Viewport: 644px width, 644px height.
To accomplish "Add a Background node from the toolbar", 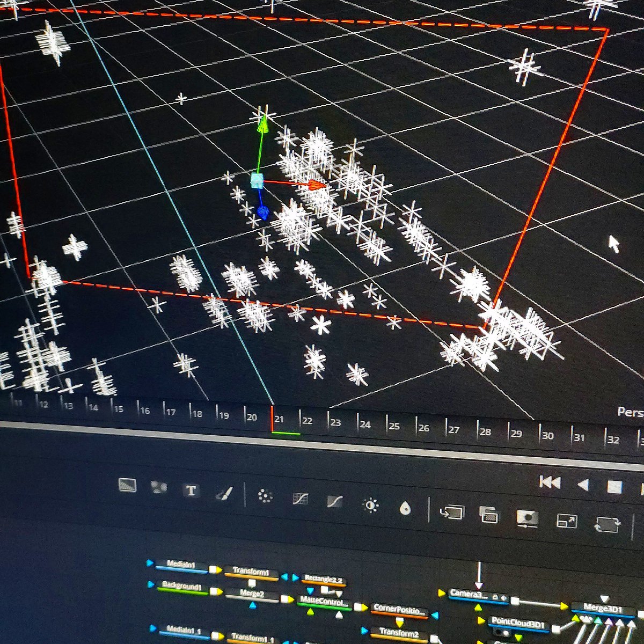I will click(x=127, y=485).
